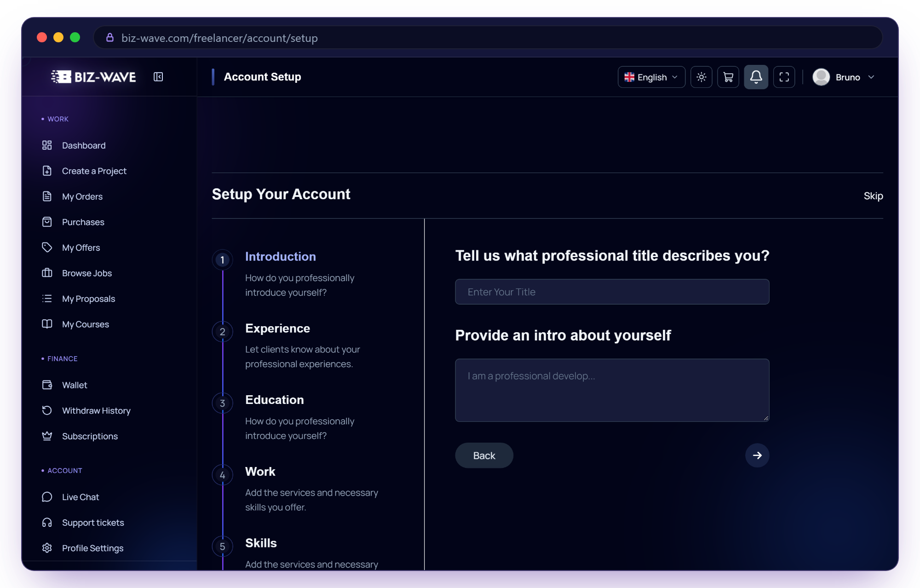Open notifications bell icon
This screenshot has width=920, height=588.
click(756, 77)
